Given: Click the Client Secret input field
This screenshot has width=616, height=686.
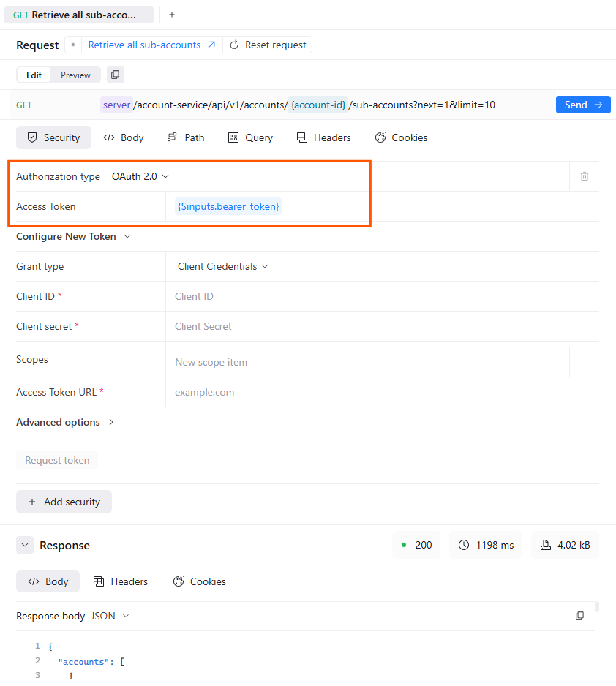Looking at the screenshot, I should (383, 326).
